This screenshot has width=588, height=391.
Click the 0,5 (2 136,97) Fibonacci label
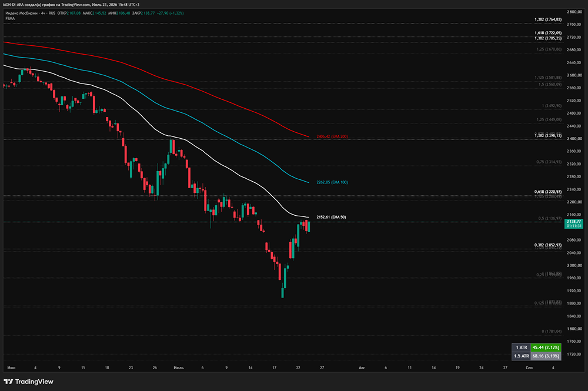click(550, 218)
